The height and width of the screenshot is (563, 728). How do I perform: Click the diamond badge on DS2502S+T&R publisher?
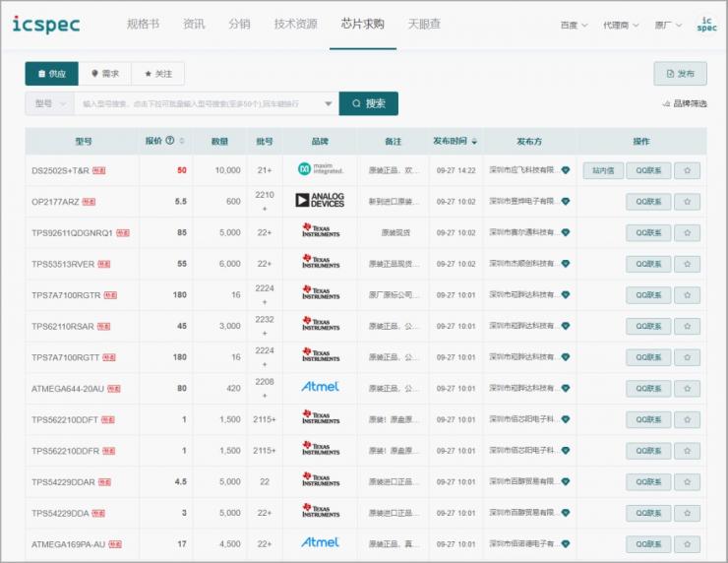point(566,170)
